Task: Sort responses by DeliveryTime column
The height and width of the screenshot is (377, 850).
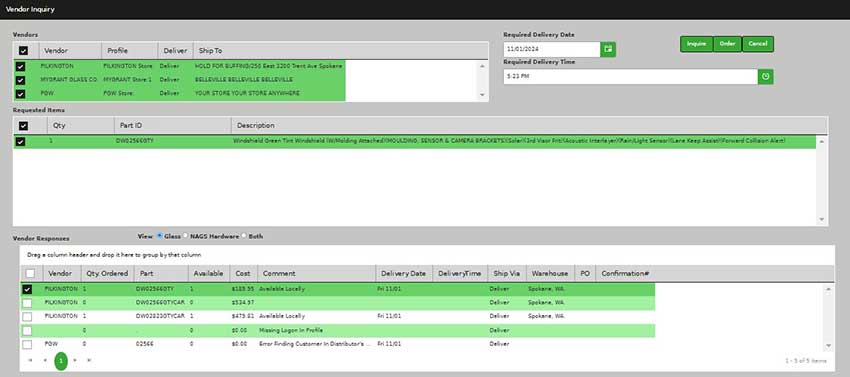Action: 460,273
